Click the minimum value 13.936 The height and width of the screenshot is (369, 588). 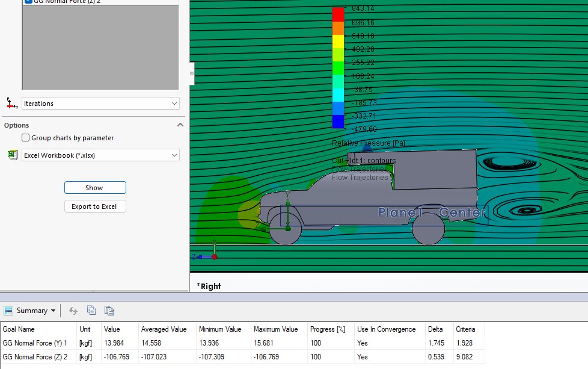209,343
